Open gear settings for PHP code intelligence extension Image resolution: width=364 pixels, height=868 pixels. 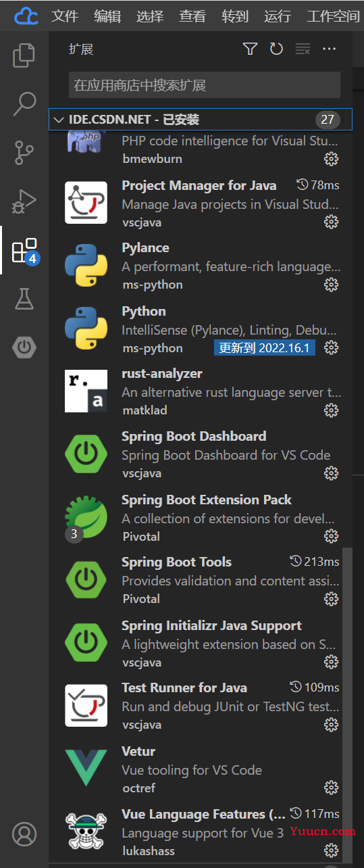pos(331,159)
